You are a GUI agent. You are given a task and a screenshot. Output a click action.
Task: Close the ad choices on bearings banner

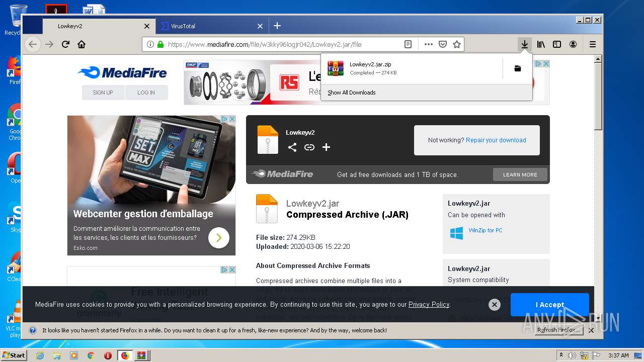click(546, 64)
